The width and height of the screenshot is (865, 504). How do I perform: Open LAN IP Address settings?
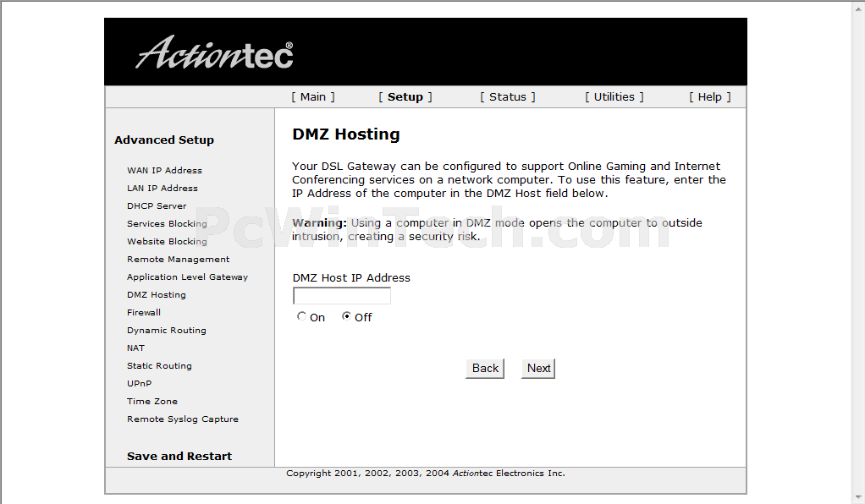pos(163,188)
